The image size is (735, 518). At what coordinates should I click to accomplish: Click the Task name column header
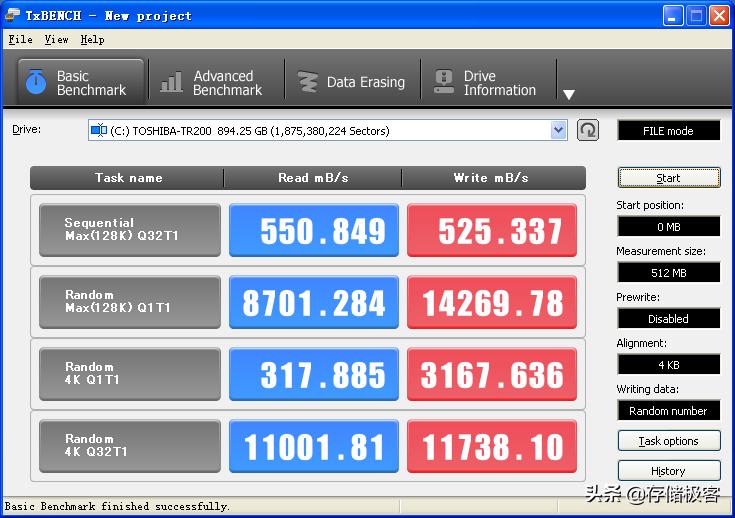coord(128,178)
